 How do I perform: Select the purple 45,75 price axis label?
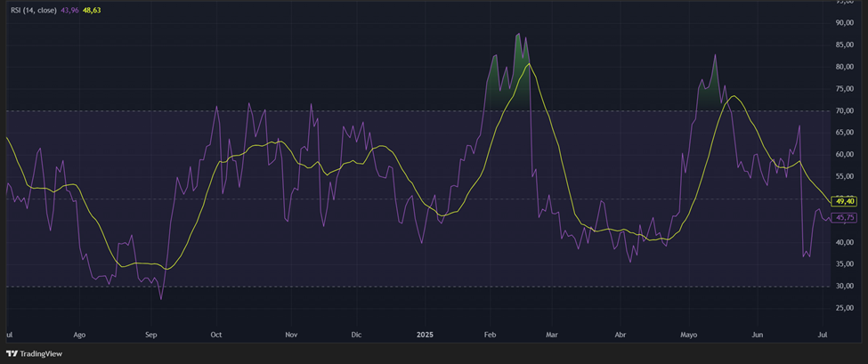[x=844, y=217]
